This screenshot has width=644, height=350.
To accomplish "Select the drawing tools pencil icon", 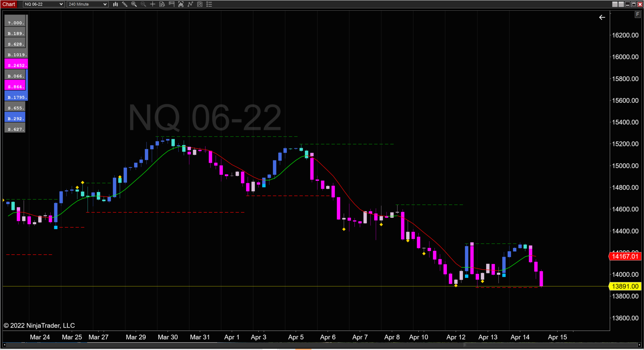I will click(x=125, y=4).
